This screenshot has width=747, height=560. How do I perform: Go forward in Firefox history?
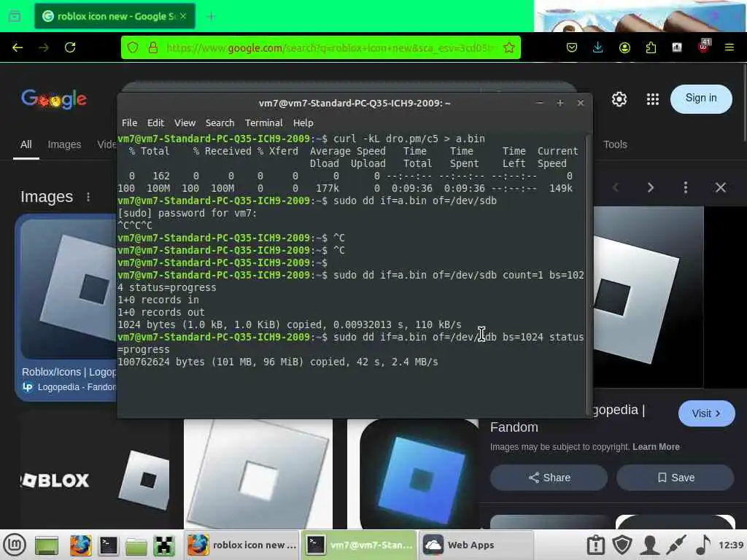[x=44, y=47]
